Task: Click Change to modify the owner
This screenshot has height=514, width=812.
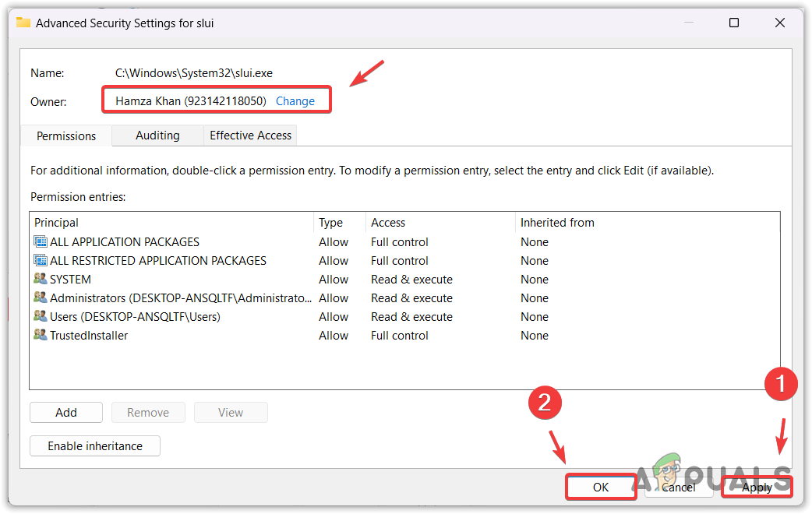Action: 295,100
